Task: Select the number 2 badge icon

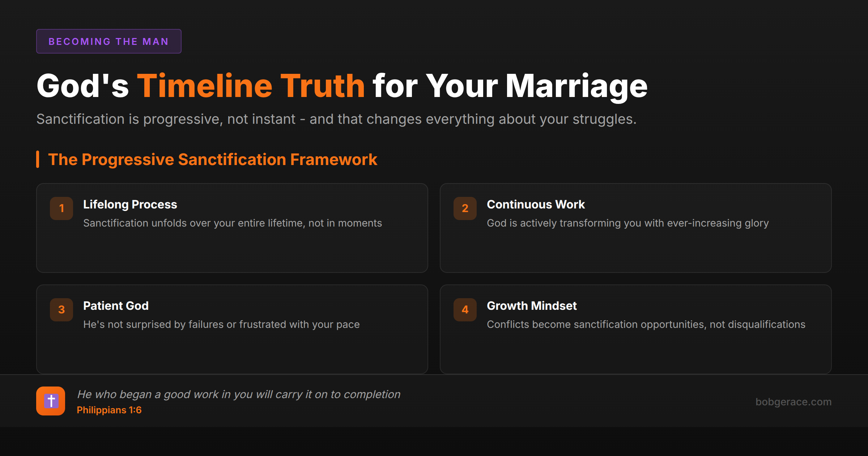Action: click(465, 208)
